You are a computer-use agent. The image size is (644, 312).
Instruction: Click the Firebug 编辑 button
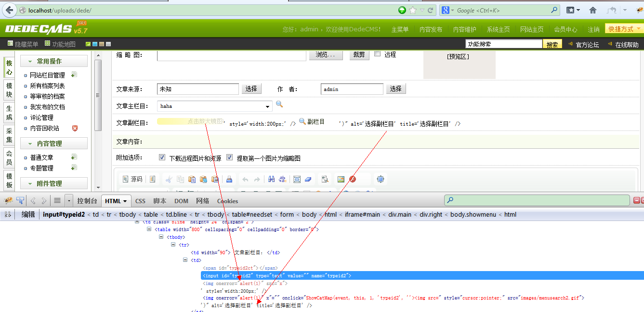[28, 214]
